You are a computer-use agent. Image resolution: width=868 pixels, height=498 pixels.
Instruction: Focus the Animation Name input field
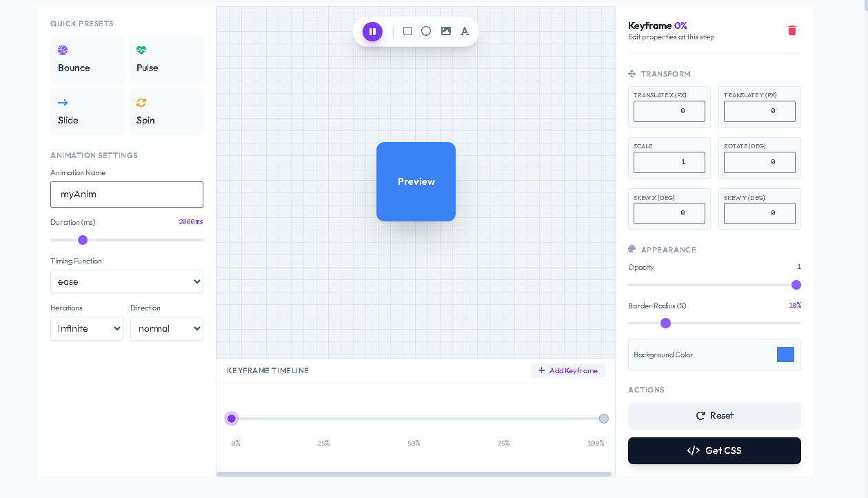click(126, 195)
